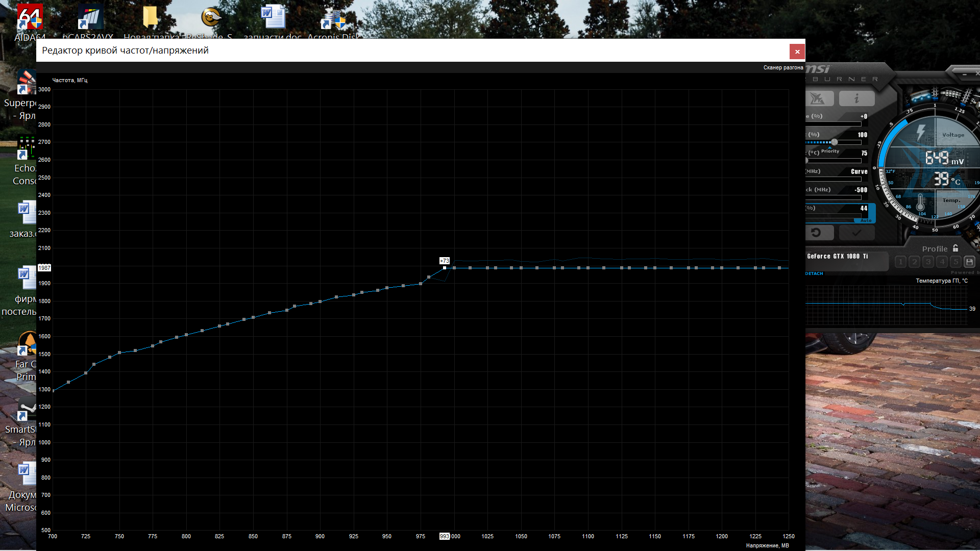Toggle the fan speed Auto button
Image resolution: width=980 pixels, height=551 pixels.
(x=866, y=220)
